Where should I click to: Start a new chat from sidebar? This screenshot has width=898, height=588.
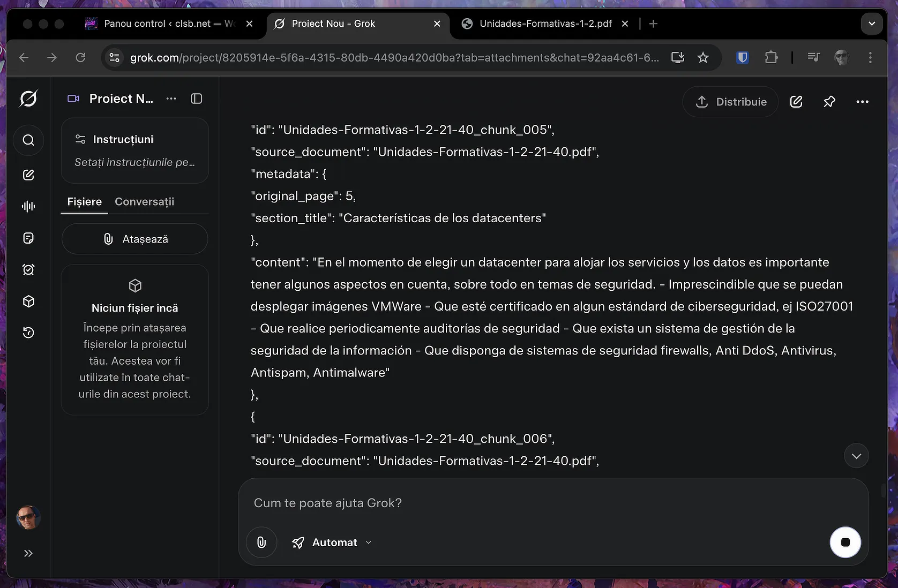point(28,175)
